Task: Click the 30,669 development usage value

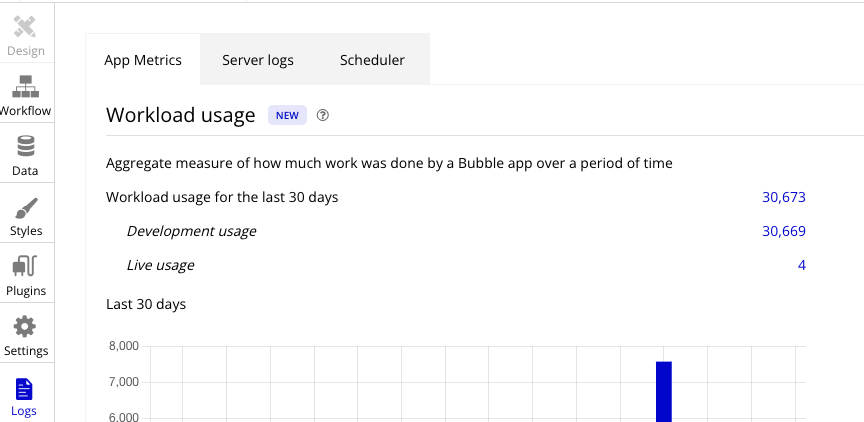Action: 783,231
